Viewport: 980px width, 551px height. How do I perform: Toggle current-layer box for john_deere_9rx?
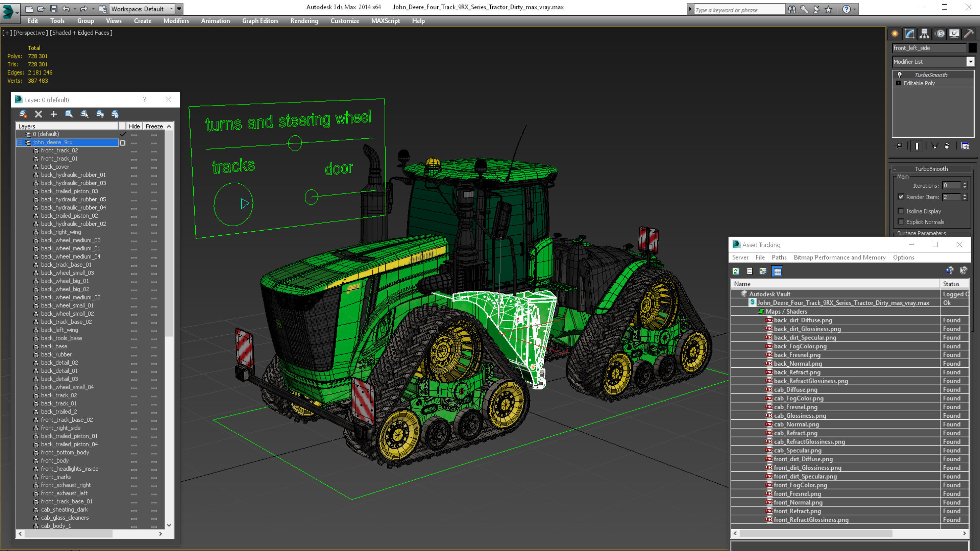[x=122, y=143]
